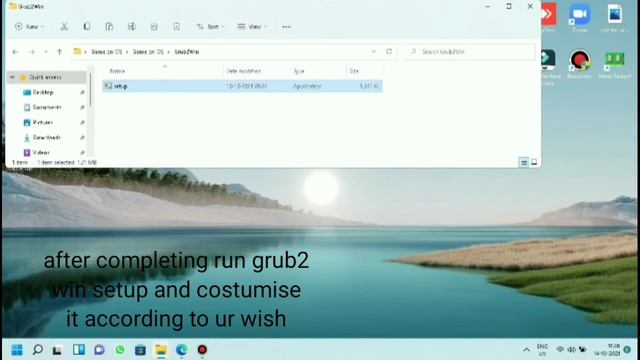Open the Sort dropdown menu

[x=210, y=27]
